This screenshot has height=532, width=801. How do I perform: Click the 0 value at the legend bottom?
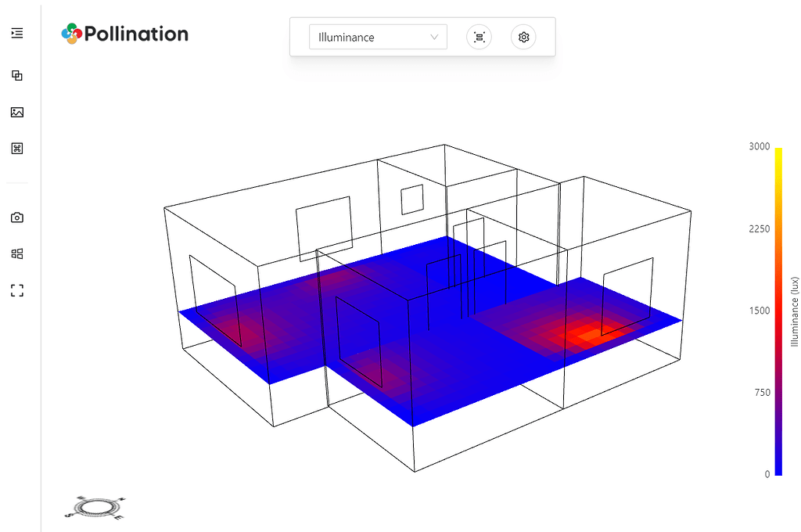tap(767, 474)
